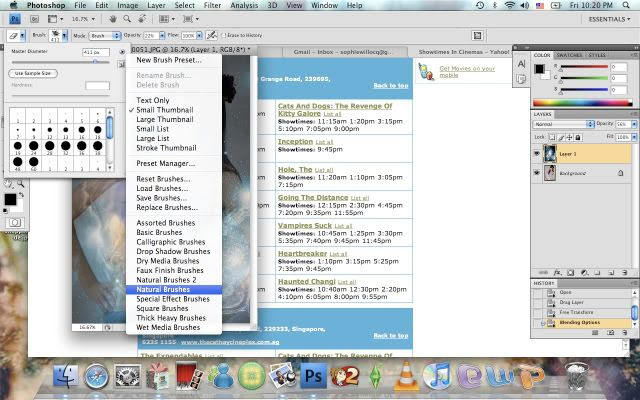Viewport: 640px width, 400px height.
Task: Open layer Fill dropdown arrow
Action: pyautogui.click(x=633, y=137)
